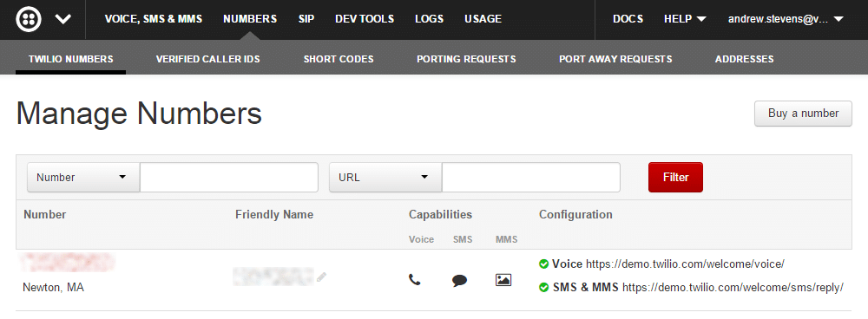Open the Usage menu
This screenshot has width=868, height=319.
(x=483, y=19)
